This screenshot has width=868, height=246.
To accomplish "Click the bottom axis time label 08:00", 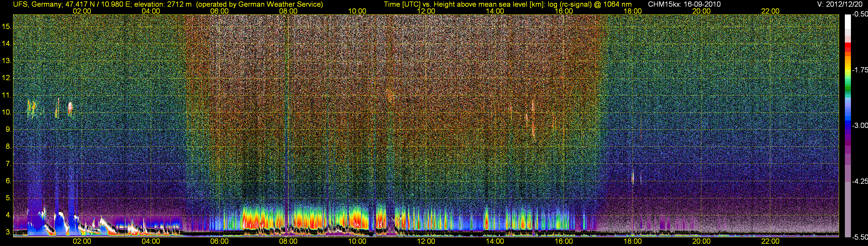I will [x=288, y=241].
